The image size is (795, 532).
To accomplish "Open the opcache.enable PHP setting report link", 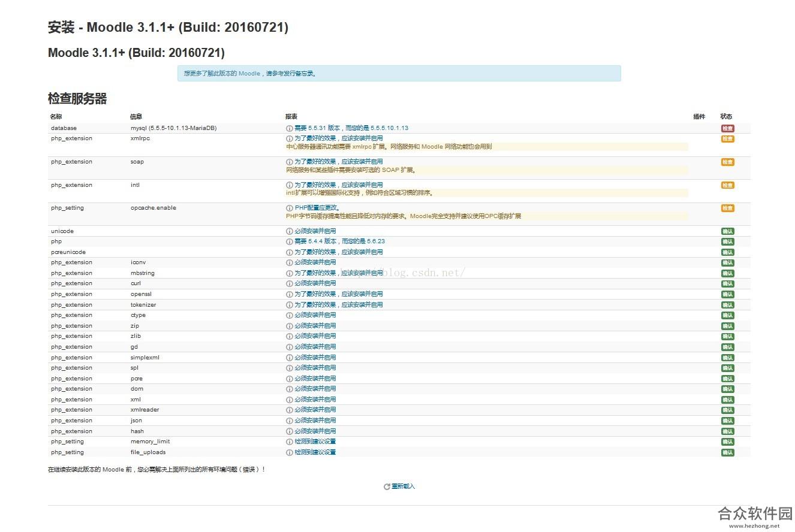I will pyautogui.click(x=318, y=208).
